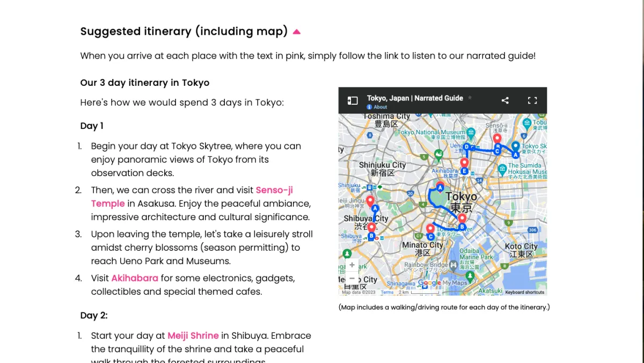The width and height of the screenshot is (644, 363).
Task: Click the 'Day 2:' heading
Action: (x=94, y=316)
